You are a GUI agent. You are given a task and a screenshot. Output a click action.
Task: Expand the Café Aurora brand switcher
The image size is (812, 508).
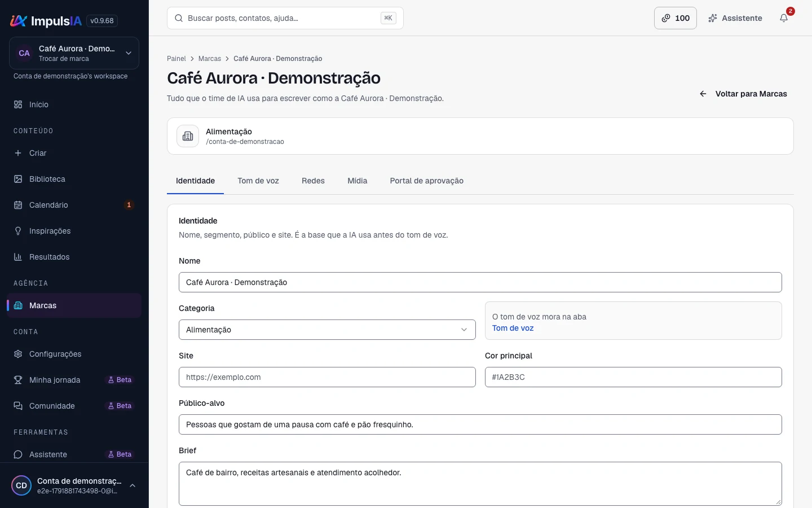click(74, 53)
